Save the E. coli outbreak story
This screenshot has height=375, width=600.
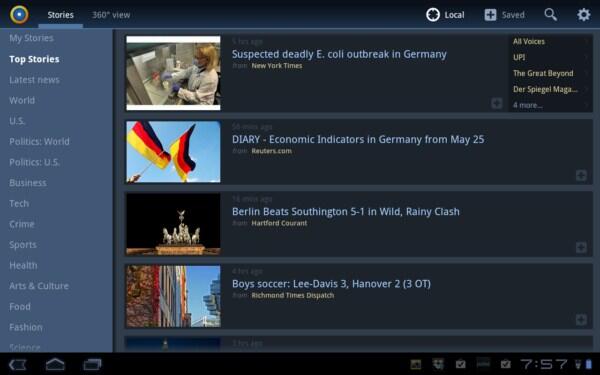(x=497, y=103)
